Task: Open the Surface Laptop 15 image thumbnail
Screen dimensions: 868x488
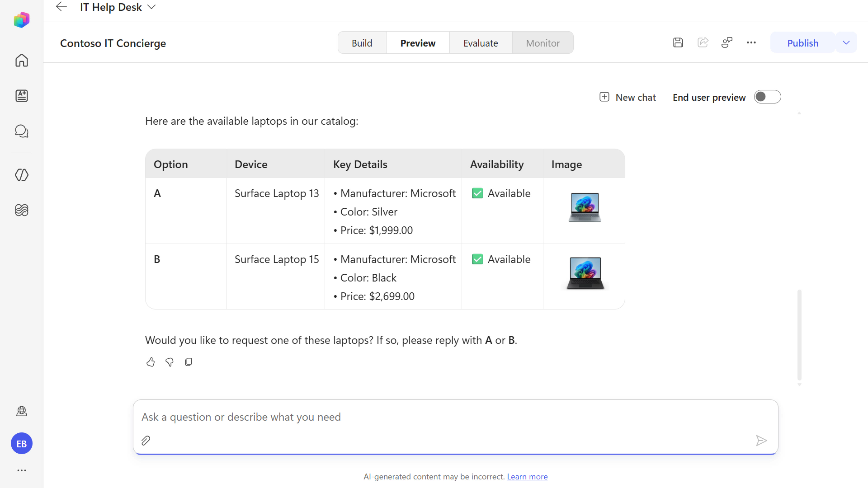Action: pos(585,273)
